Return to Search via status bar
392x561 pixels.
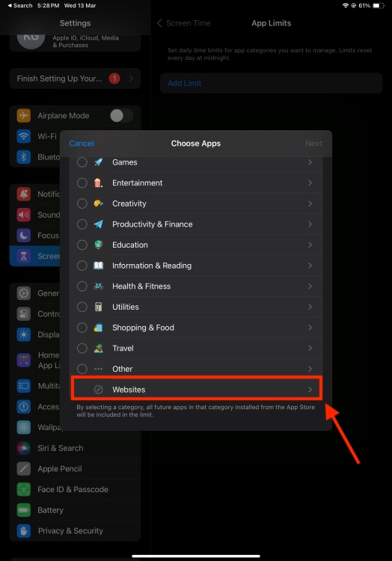pos(20,5)
